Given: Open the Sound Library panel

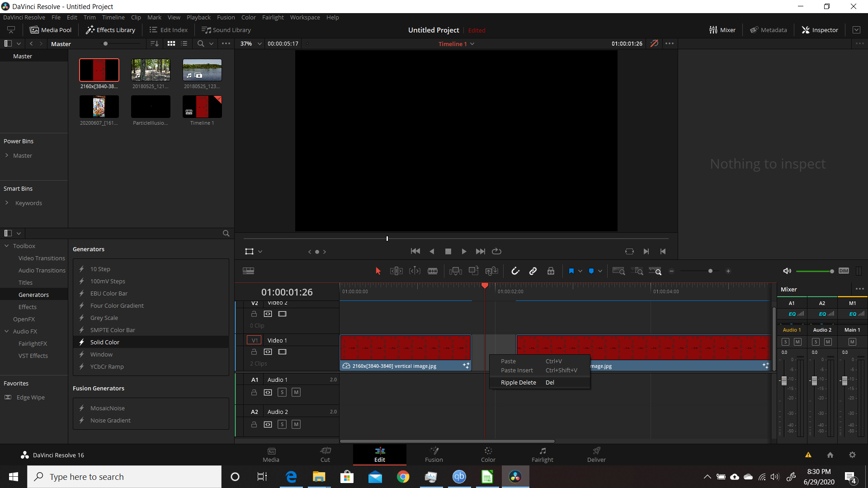Looking at the screenshot, I should point(226,30).
